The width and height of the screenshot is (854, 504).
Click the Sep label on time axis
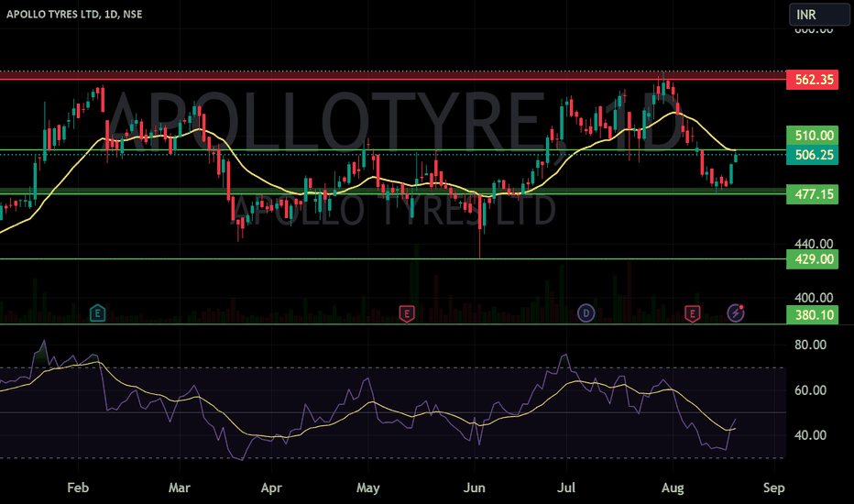(x=774, y=488)
